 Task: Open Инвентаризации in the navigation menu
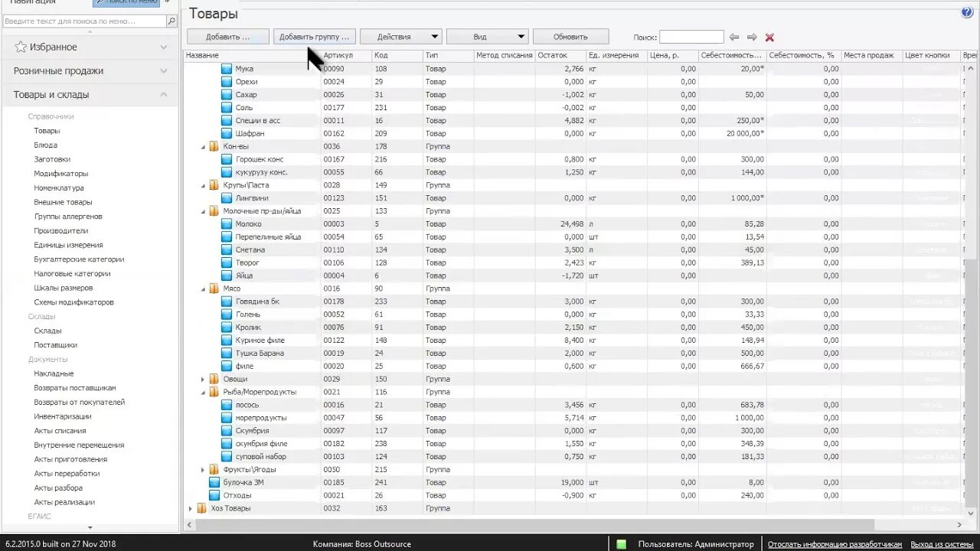[x=63, y=416]
